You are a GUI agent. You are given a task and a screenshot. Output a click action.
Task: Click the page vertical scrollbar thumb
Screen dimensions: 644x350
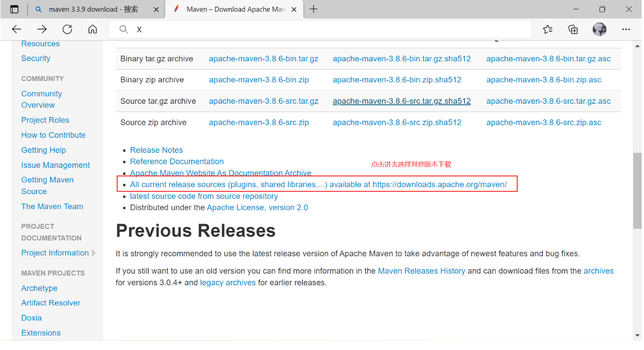click(637, 190)
